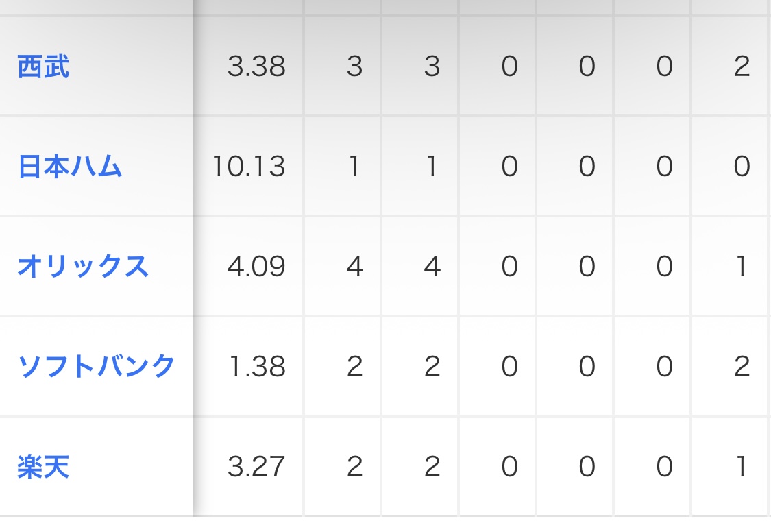The image size is (771, 532).
Task: Click the first 2 after 1.38 in ソフトバンク row
Action: [x=354, y=367]
